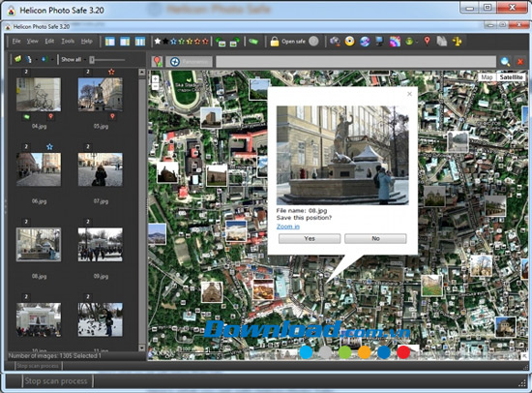Open the Tools menu
This screenshot has width=532, height=393.
click(68, 42)
